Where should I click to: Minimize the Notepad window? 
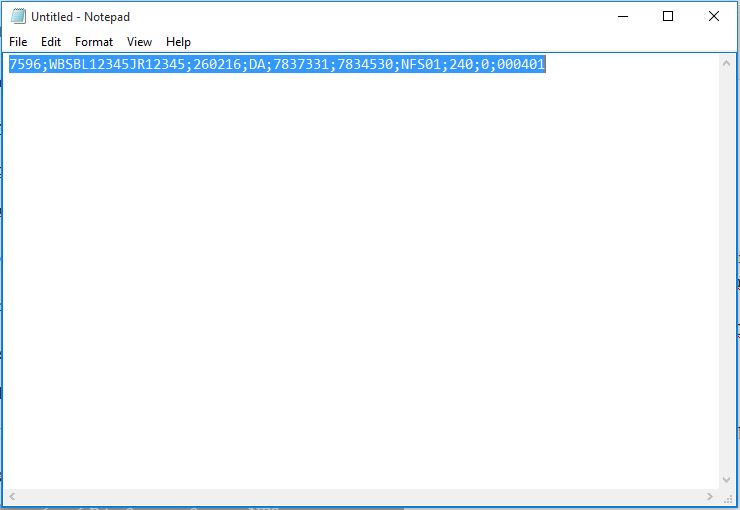click(622, 17)
